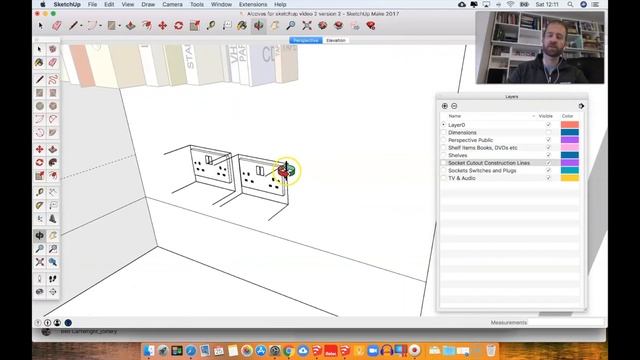Toggle visibility of the TV & Audio layer
The height and width of the screenshot is (360, 640).
click(548, 178)
